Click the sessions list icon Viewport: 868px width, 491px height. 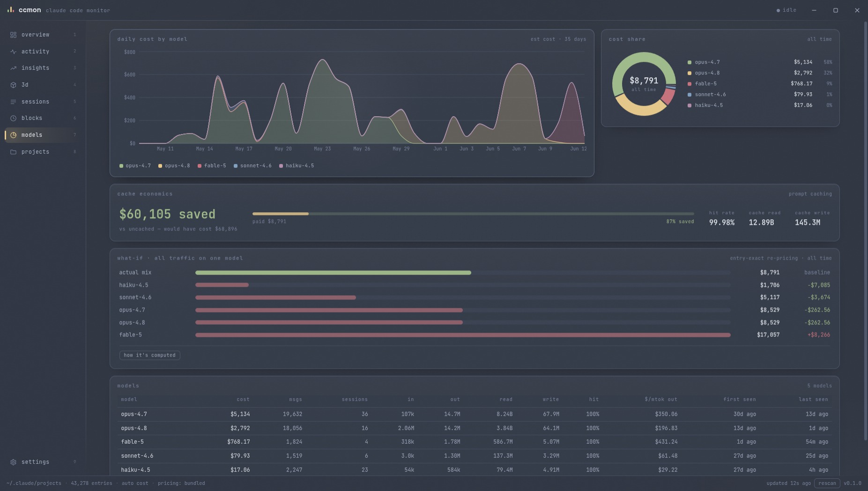13,102
